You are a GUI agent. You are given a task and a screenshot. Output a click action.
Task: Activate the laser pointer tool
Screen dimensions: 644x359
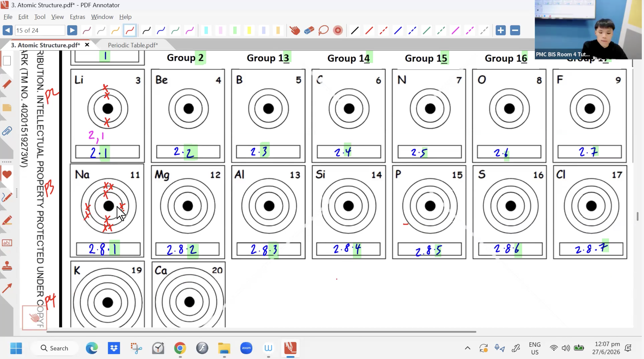[x=338, y=30]
